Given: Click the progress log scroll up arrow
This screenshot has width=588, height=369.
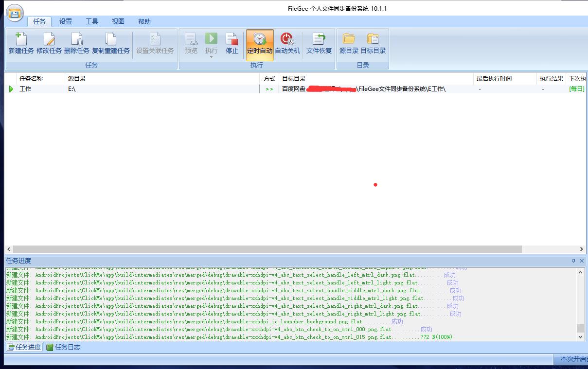Looking at the screenshot, I should click(x=581, y=272).
